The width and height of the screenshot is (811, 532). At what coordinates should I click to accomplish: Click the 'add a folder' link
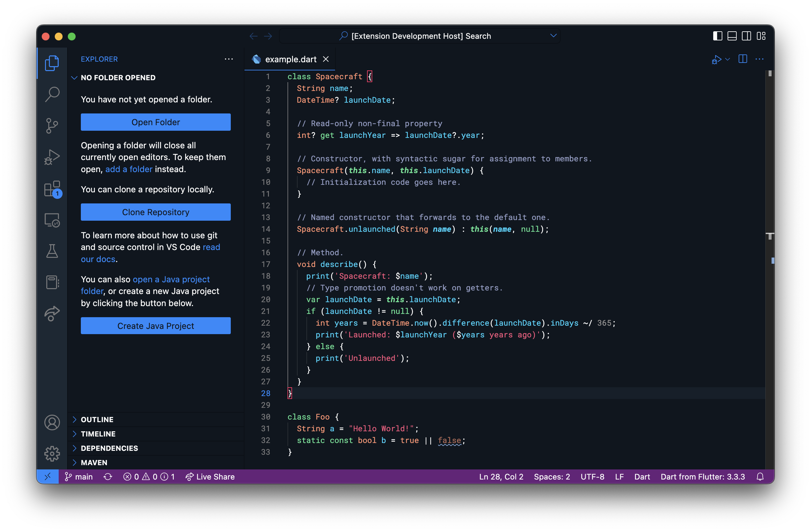[128, 170]
